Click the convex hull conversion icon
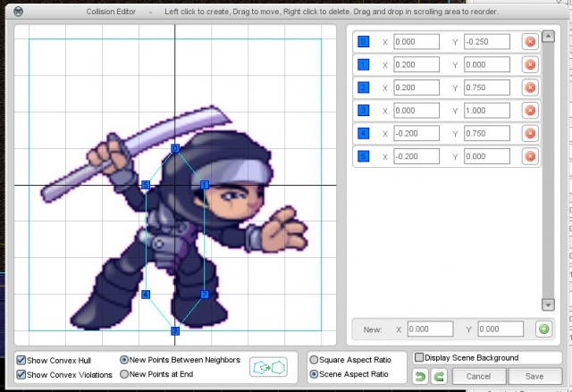The image size is (572, 392). [x=268, y=367]
